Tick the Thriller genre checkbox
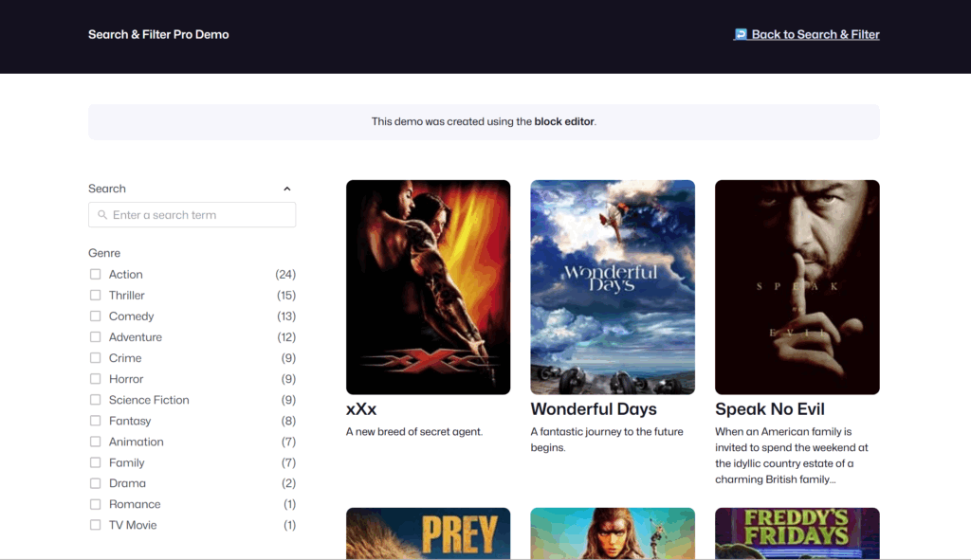Screen dimensions: 971x560 click(x=95, y=295)
